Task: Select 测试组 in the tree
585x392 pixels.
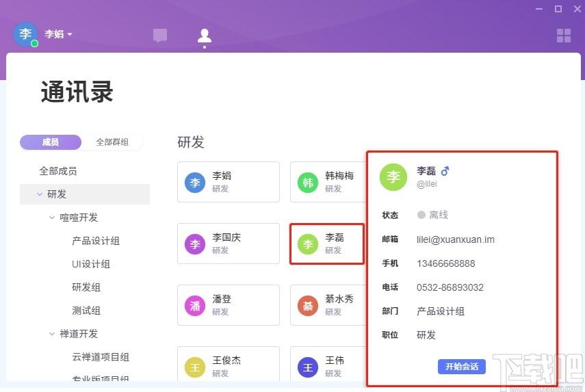Action: pyautogui.click(x=86, y=311)
